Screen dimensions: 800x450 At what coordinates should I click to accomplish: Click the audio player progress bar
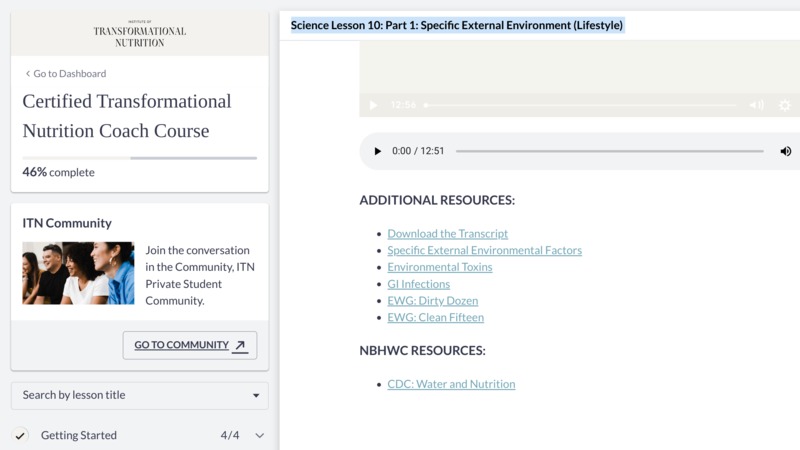(x=610, y=151)
